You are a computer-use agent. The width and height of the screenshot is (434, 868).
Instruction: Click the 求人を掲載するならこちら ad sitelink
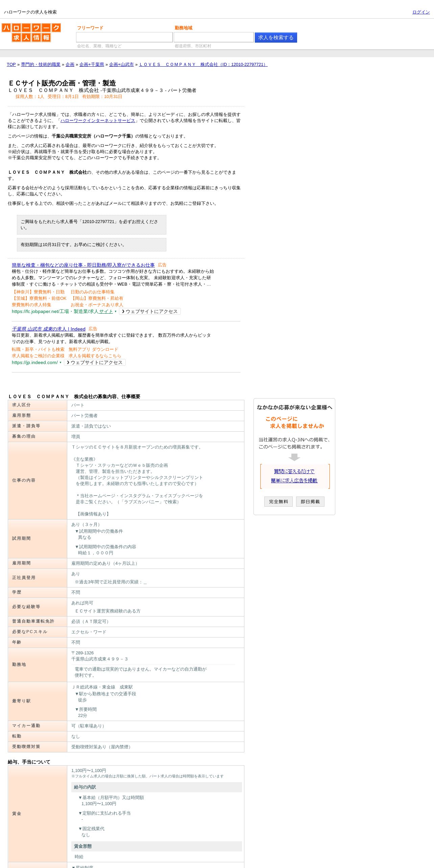pos(95,356)
